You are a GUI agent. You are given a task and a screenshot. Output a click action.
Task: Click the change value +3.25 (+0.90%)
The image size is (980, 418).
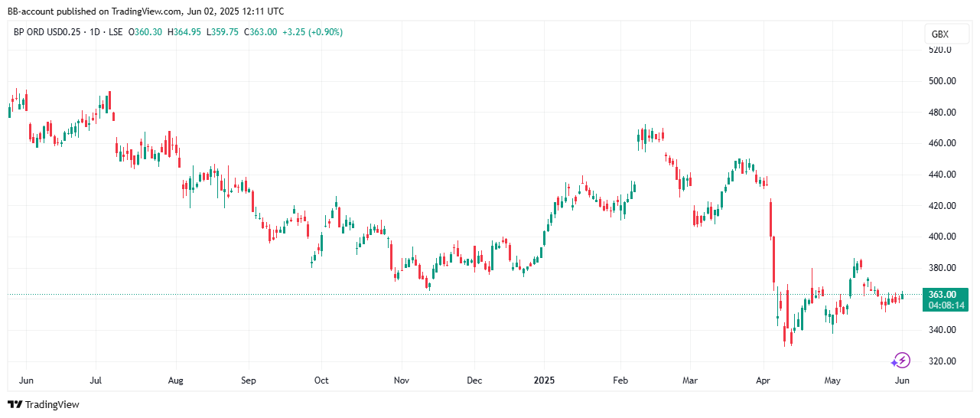pyautogui.click(x=311, y=32)
